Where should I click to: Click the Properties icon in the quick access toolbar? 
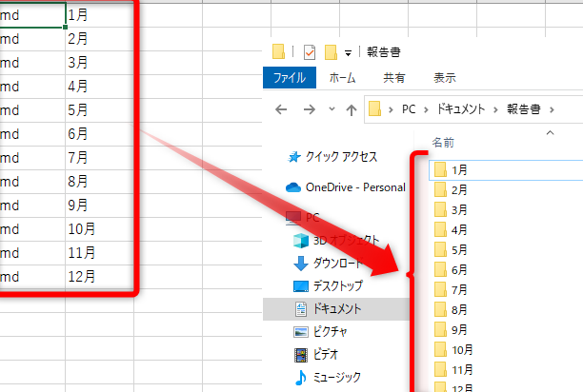310,51
